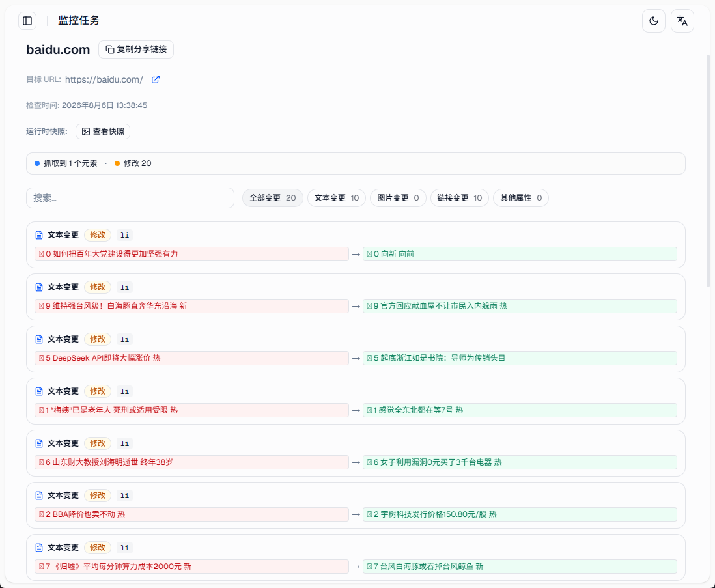Click new text 台风白海豚或吞掉台风鲸鱼
715x588 pixels.
click(x=427, y=567)
